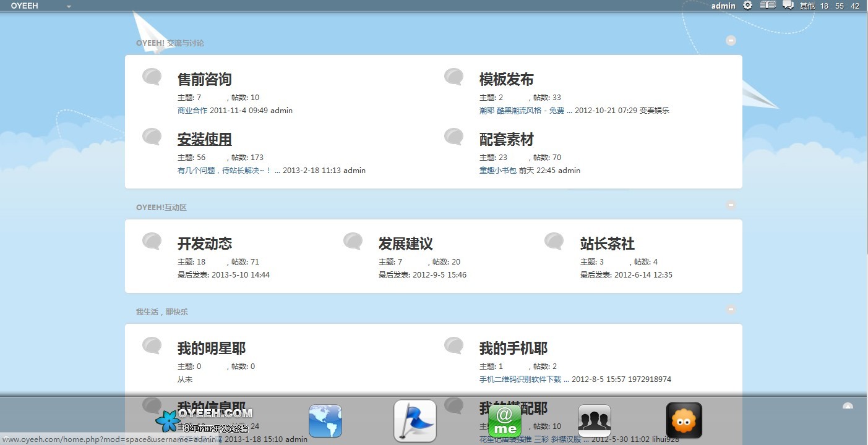Open the 商业合作 latest post link

point(192,111)
